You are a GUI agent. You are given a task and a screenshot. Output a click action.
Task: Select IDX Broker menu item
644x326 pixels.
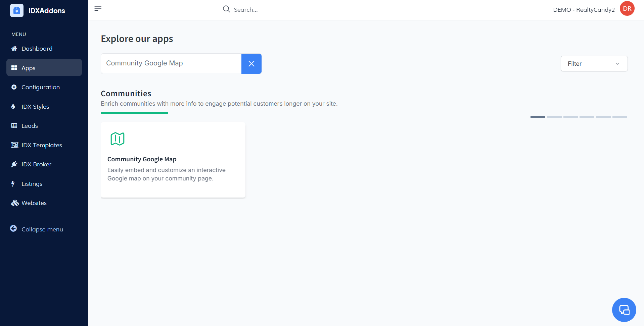coord(36,164)
